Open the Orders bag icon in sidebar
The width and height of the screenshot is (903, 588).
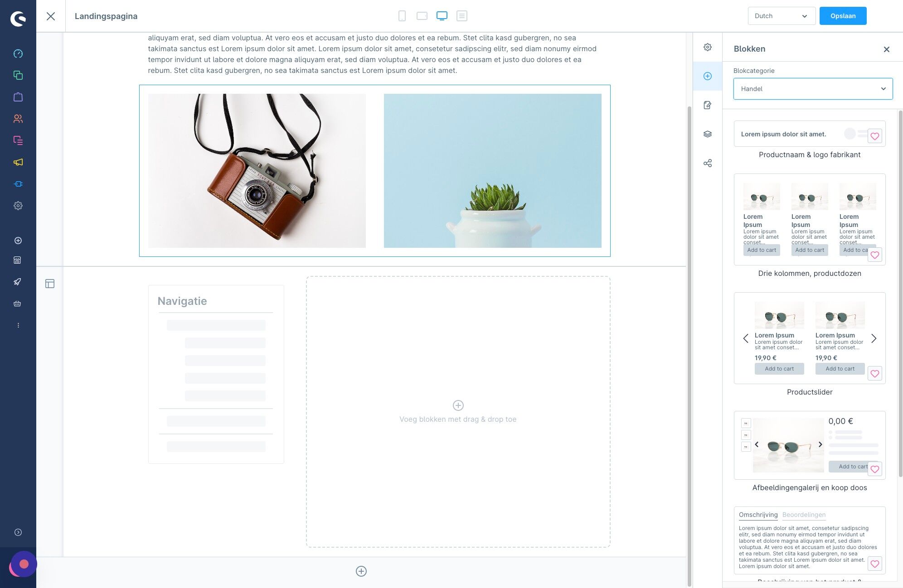pyautogui.click(x=18, y=97)
